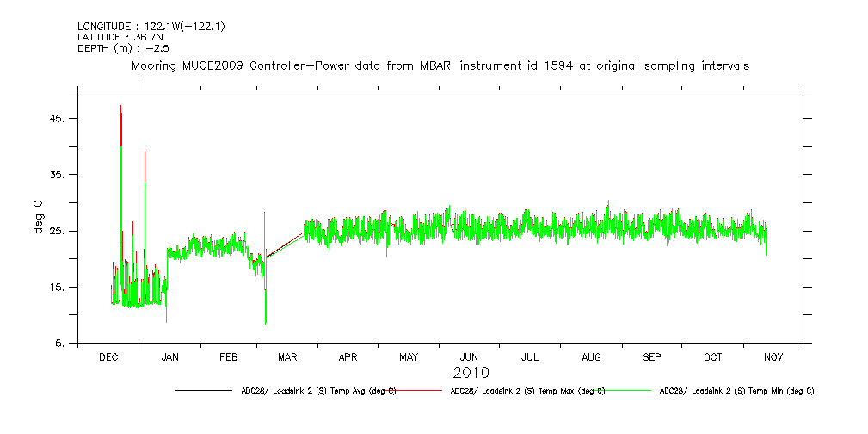Viewport: 868px width, 434px height.
Task: Click the 15. y-axis tick label
Action: 56,287
